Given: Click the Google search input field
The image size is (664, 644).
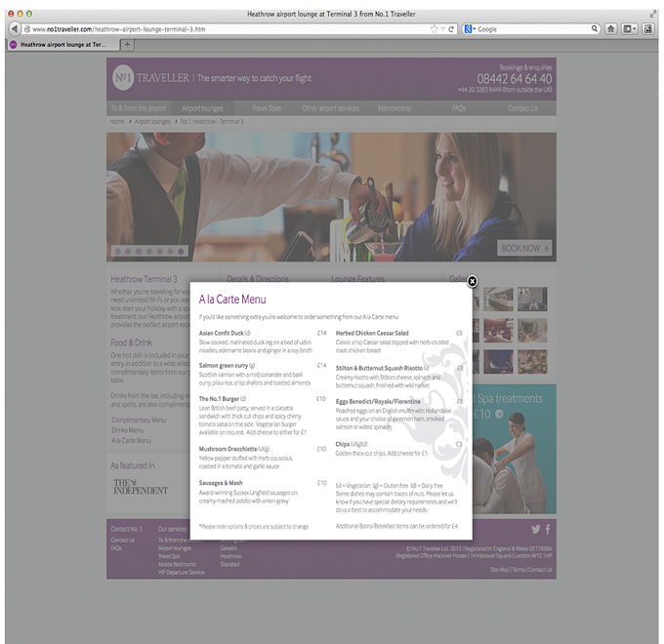Looking at the screenshot, I should (x=533, y=29).
